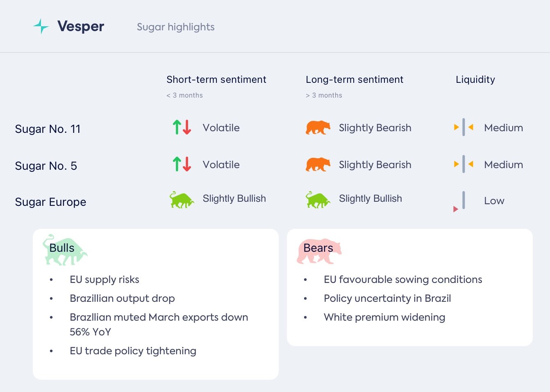Click the Sugar No. 11 volatile arrows icon
The height and width of the screenshot is (392, 550).
tap(182, 128)
